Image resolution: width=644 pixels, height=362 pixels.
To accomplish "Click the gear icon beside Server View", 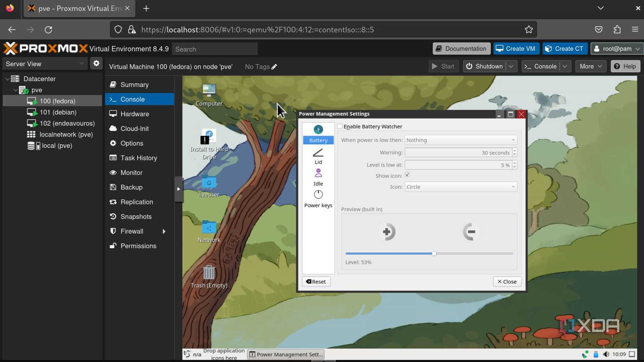I will [x=96, y=64].
